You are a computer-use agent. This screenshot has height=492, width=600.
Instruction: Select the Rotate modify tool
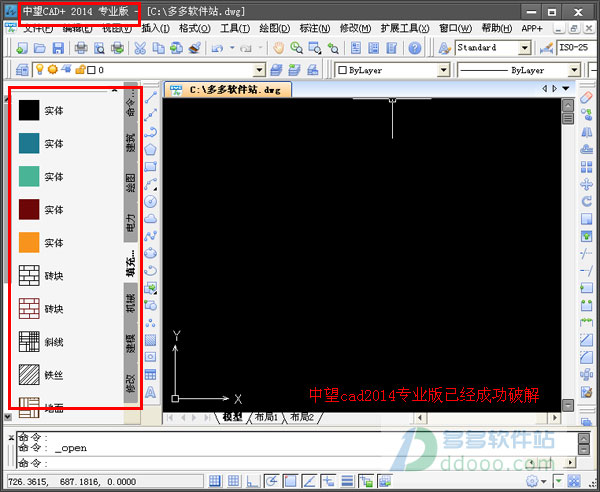click(586, 201)
